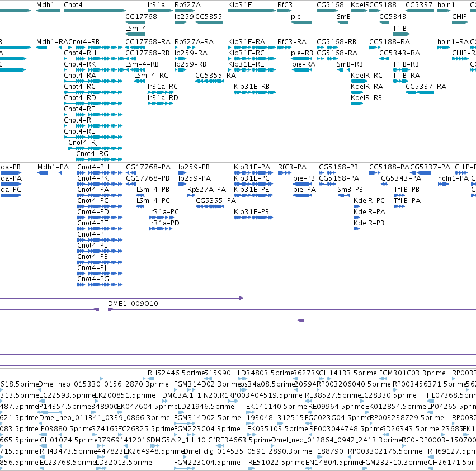
Task: Click the 'LSm-4-RC' transcript label
Action: click(x=151, y=76)
